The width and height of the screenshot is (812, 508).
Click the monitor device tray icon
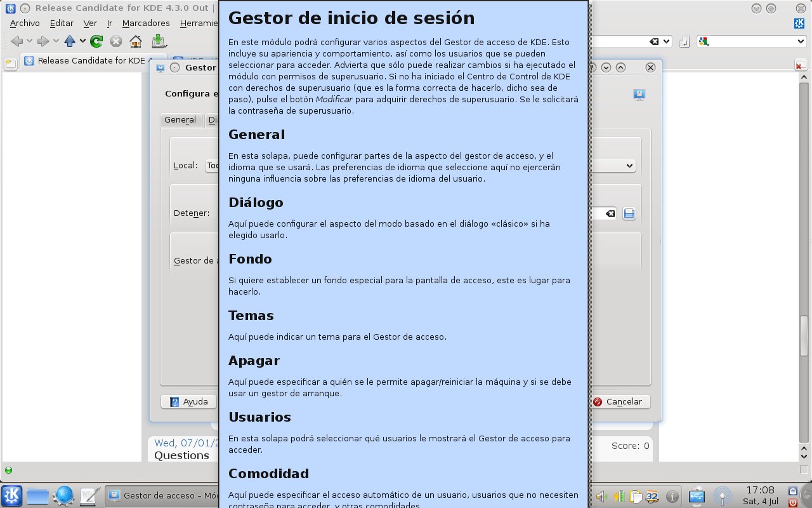pos(697,496)
